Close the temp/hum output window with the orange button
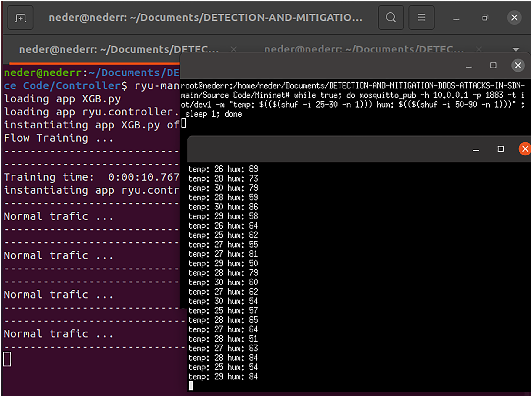 click(525, 149)
